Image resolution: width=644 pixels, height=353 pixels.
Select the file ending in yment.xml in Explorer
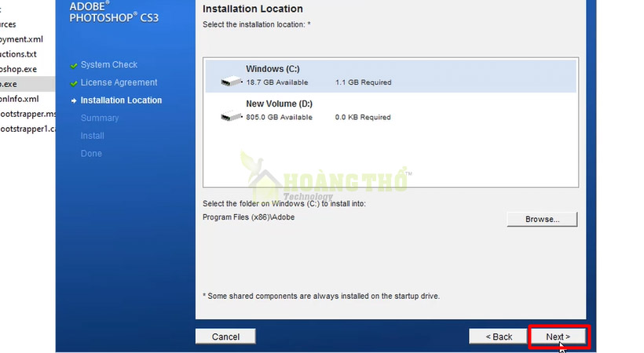(x=21, y=39)
